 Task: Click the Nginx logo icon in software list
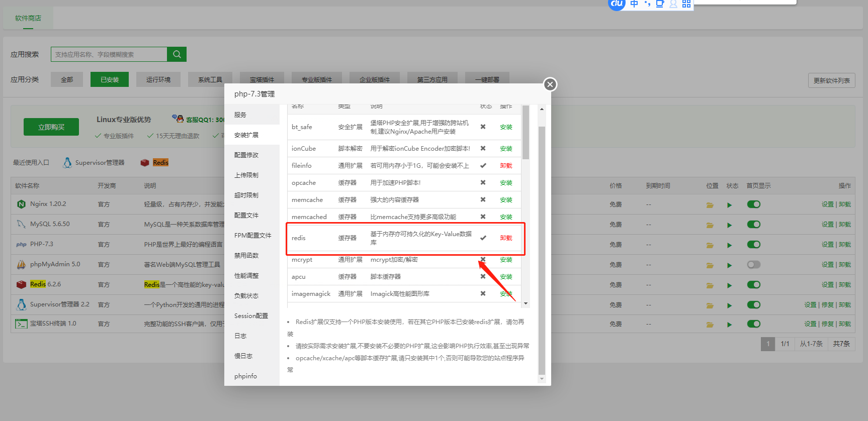[21, 204]
